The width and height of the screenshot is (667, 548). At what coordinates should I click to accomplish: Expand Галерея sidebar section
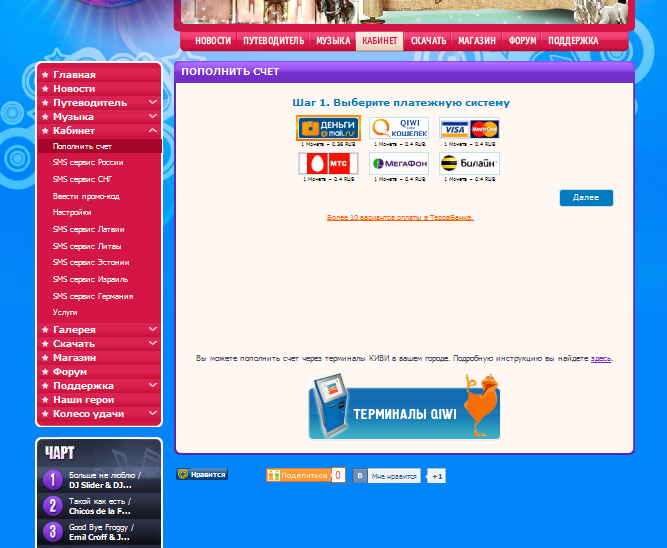[153, 329]
